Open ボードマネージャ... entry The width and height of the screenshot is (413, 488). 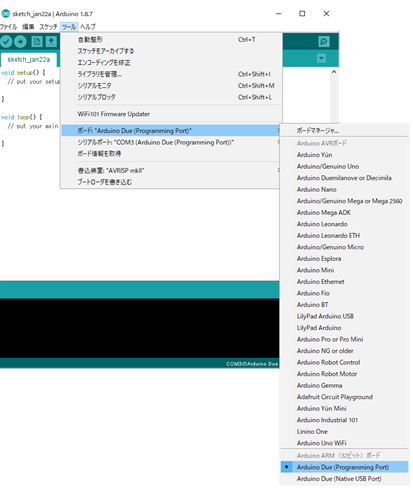344,131
